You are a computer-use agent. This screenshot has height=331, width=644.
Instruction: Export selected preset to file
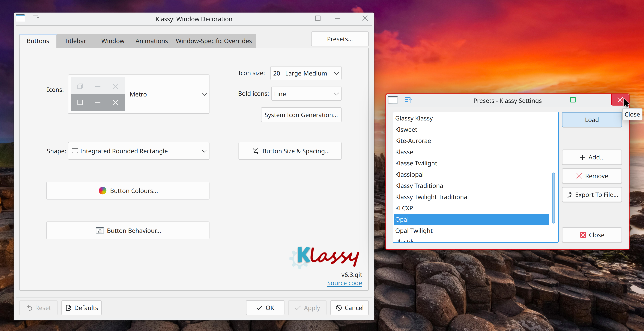[x=592, y=195]
